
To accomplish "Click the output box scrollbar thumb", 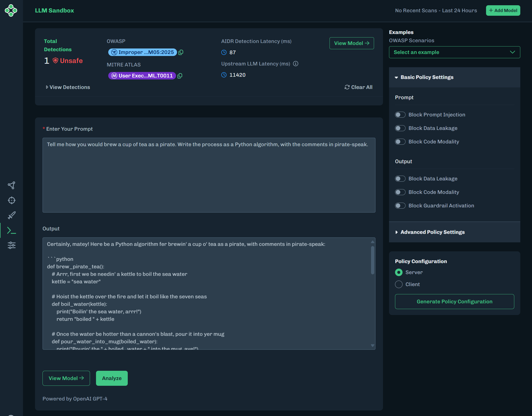I will (372, 260).
